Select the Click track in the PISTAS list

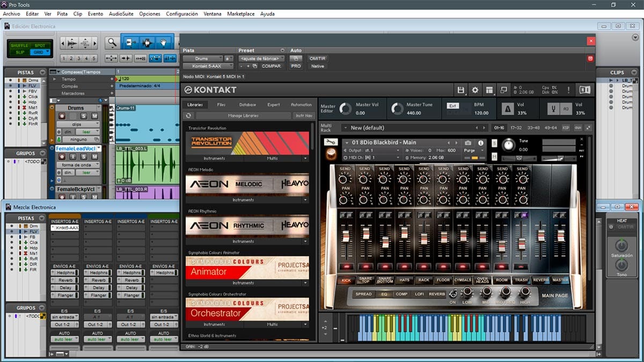[x=33, y=97]
